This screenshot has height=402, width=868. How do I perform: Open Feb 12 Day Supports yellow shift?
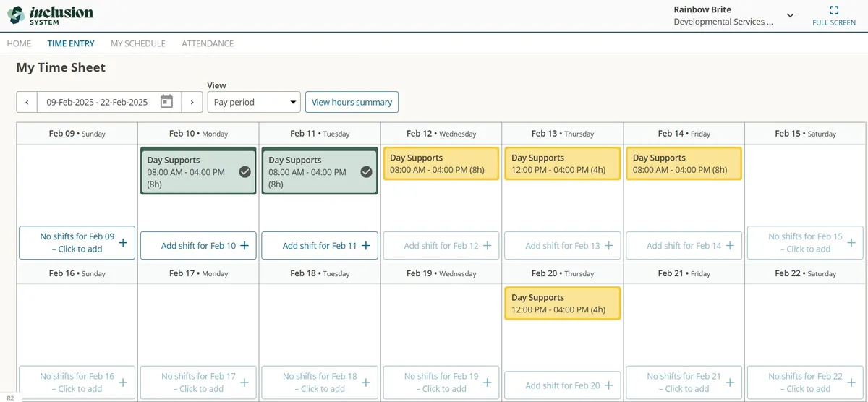pyautogui.click(x=441, y=164)
